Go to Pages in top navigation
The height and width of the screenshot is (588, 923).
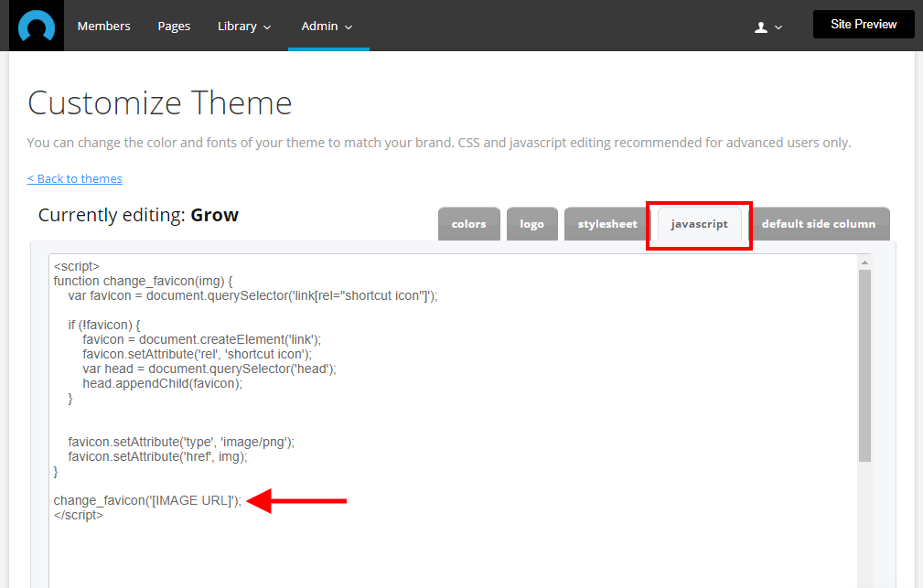(174, 26)
